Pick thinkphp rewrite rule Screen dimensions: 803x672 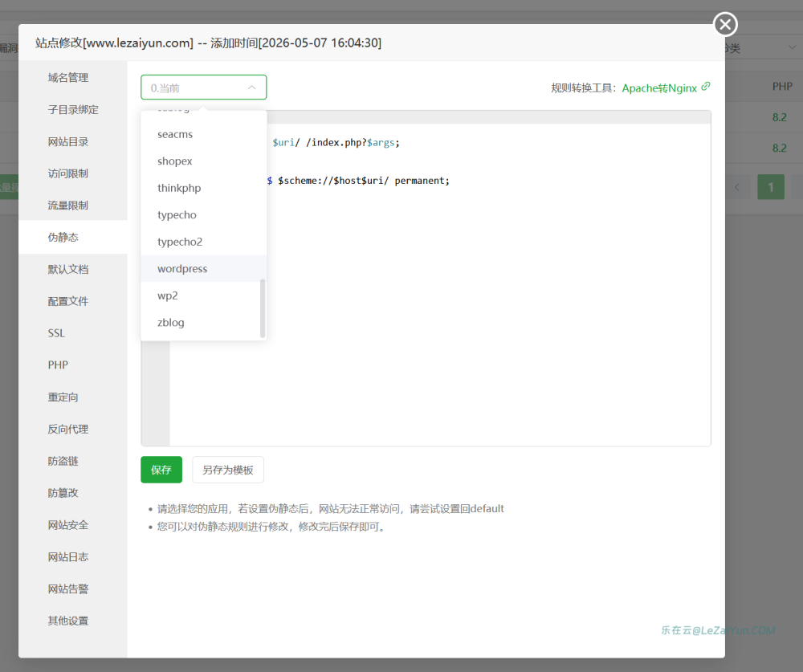[203, 188]
